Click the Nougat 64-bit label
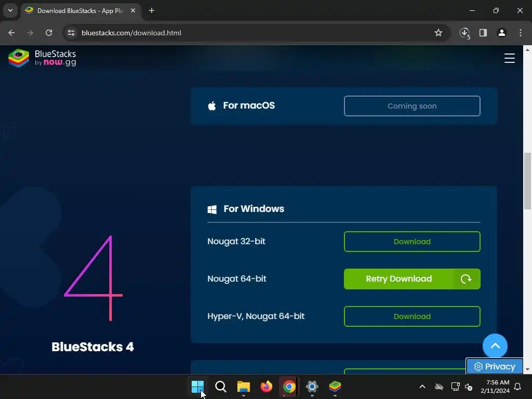The height and width of the screenshot is (399, 532). (x=237, y=278)
